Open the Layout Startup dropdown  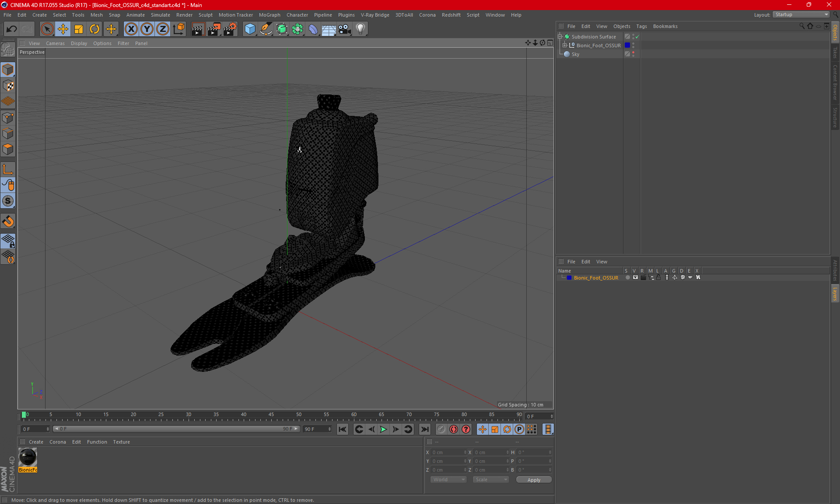(x=801, y=15)
